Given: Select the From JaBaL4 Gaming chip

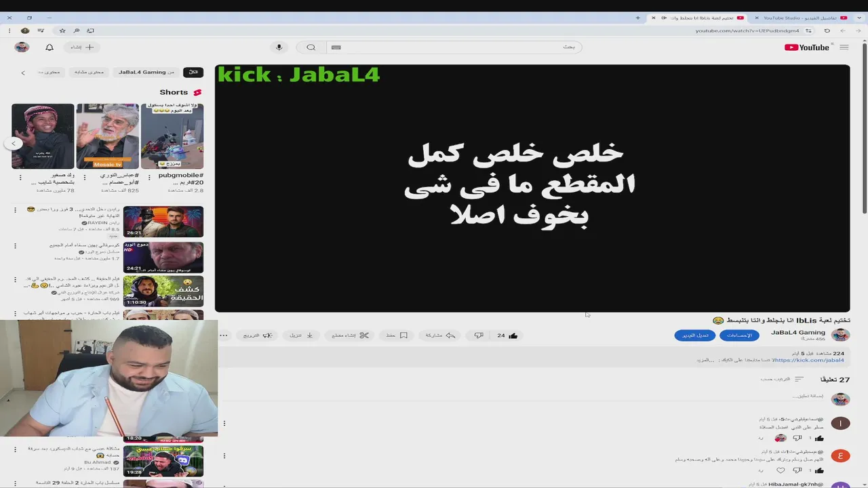Looking at the screenshot, I should coord(146,72).
